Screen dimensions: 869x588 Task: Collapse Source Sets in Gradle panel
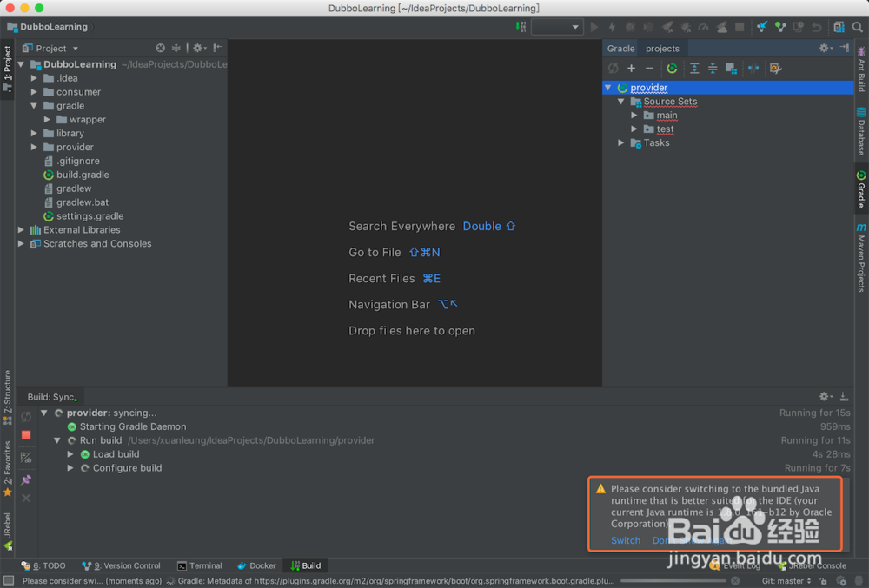point(621,102)
